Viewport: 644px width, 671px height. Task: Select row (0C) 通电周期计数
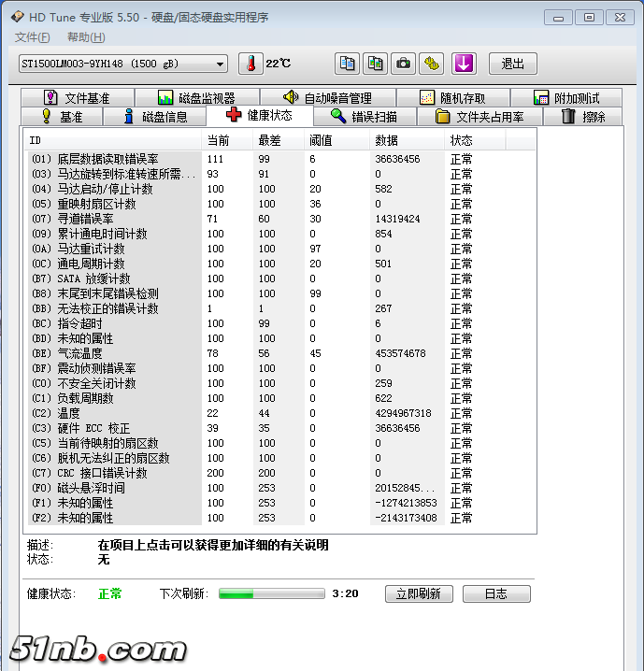[279, 264]
